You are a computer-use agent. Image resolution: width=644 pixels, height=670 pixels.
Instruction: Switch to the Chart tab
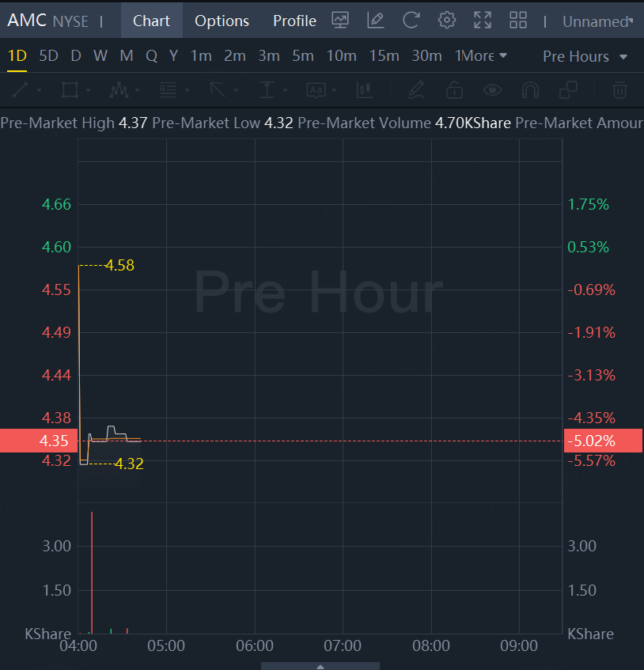[151, 21]
